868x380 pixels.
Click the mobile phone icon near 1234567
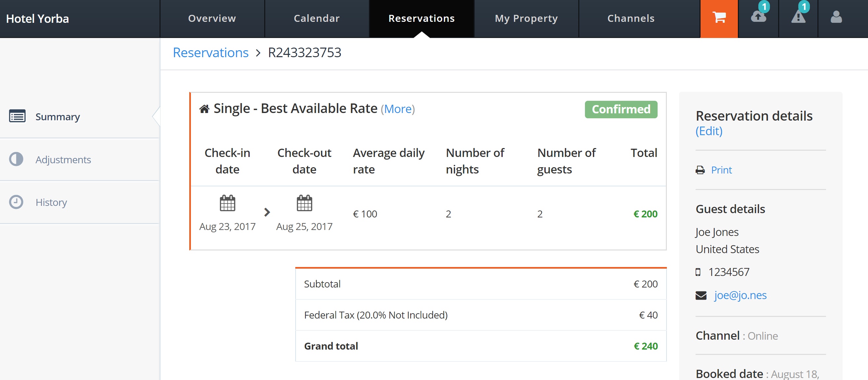[698, 272]
